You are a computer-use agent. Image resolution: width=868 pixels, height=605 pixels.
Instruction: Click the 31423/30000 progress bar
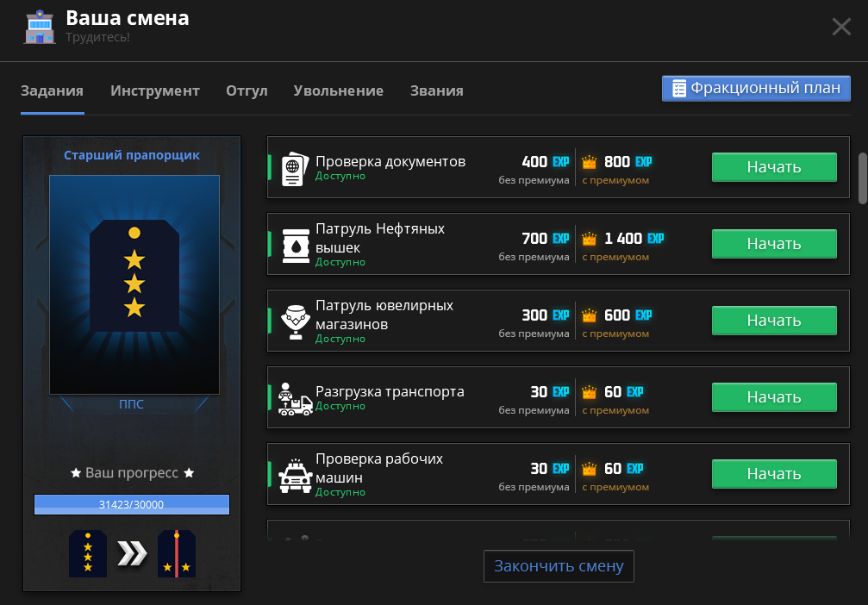coord(132,504)
